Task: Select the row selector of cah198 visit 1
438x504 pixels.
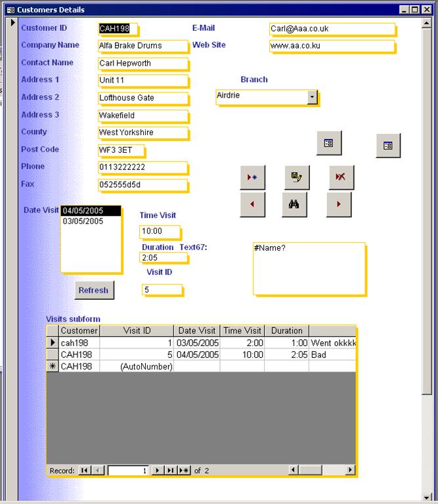Action: click(x=53, y=343)
